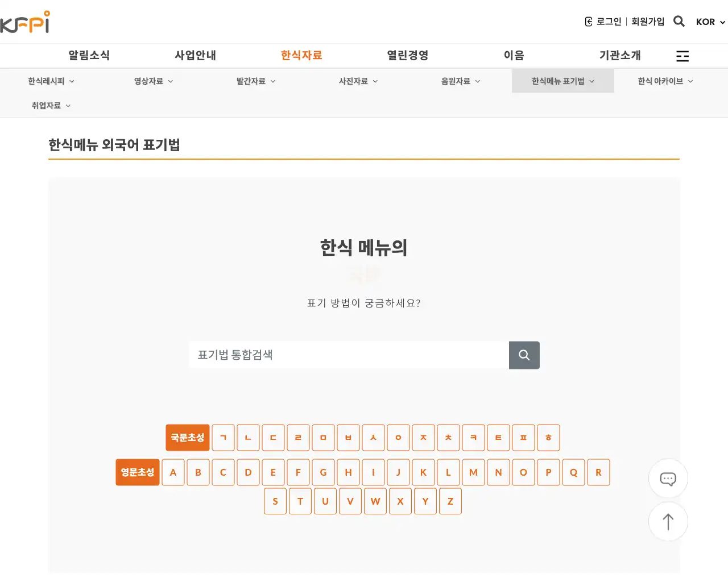Select the letter Z filter
728x582 pixels.
pyautogui.click(x=450, y=501)
